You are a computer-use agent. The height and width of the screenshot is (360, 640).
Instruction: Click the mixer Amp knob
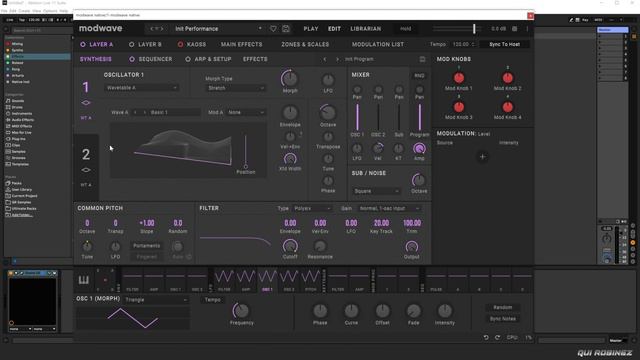tap(419, 149)
